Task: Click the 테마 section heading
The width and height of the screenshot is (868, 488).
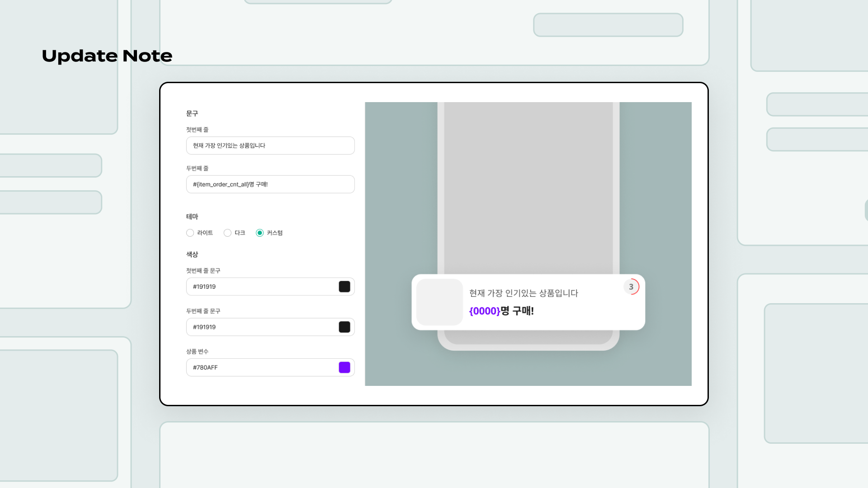Action: pyautogui.click(x=192, y=216)
